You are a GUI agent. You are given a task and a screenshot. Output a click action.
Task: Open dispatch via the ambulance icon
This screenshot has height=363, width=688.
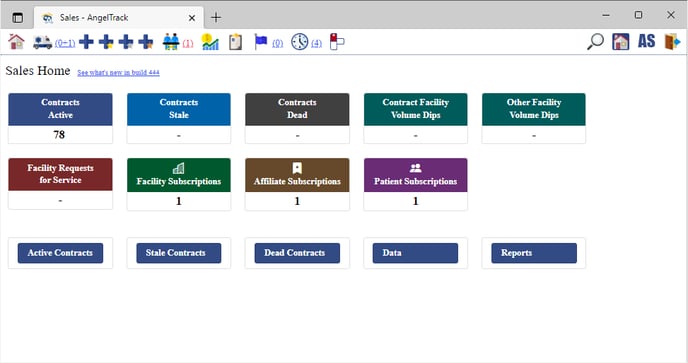(42, 43)
